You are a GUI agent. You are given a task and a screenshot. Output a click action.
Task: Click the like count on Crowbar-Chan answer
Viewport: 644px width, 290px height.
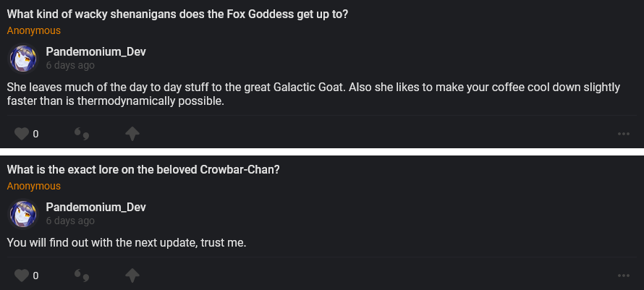pos(35,275)
